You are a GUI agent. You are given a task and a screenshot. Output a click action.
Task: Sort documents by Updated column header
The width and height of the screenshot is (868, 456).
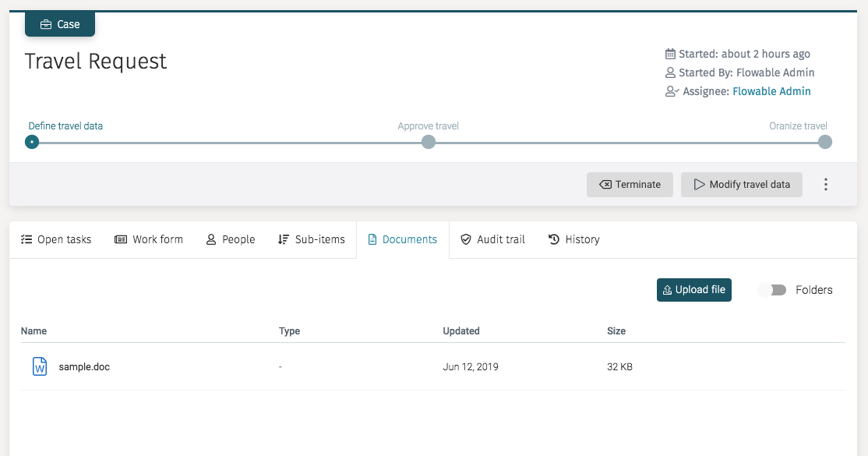click(461, 331)
